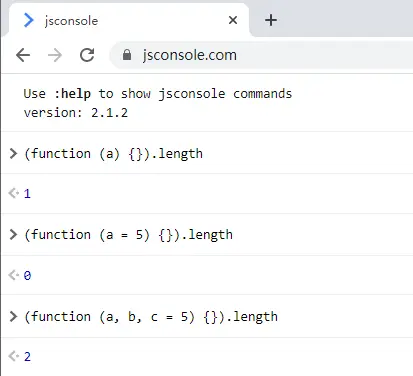413x376 pixels.
Task: Click the jsconsole.com address bar
Action: tap(262, 55)
